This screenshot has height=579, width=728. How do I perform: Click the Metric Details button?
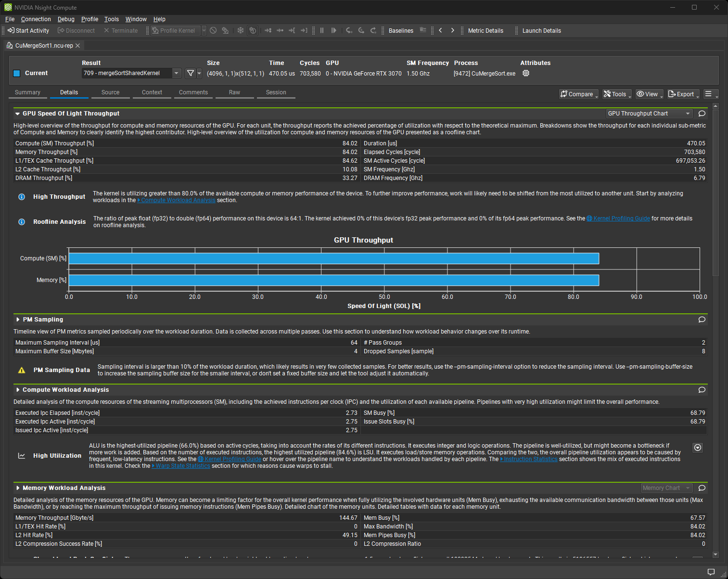click(x=485, y=30)
